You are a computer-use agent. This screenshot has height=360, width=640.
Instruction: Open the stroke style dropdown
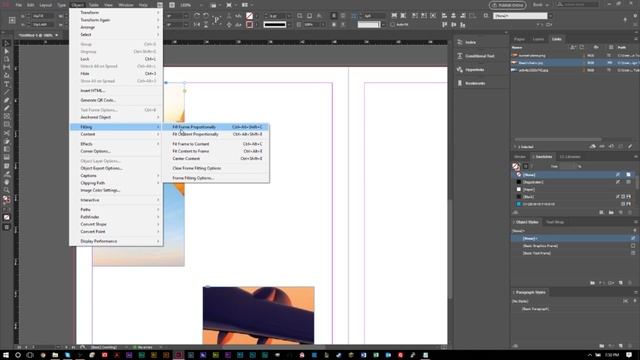click(289, 24)
